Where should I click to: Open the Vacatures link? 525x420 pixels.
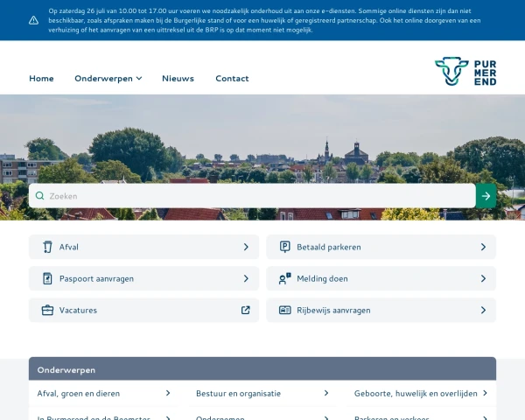143,310
